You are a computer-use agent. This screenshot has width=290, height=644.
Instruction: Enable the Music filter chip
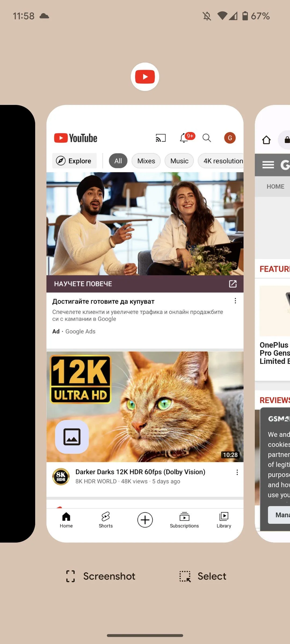click(x=179, y=161)
